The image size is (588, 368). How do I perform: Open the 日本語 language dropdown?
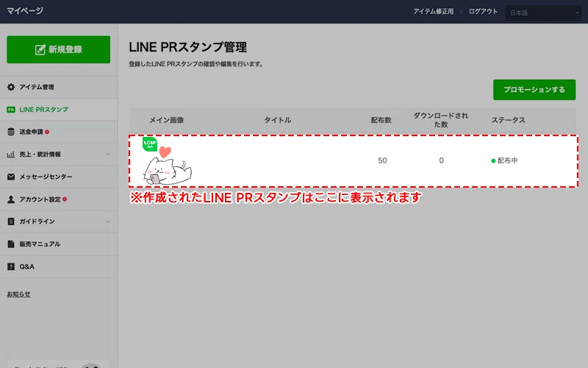[x=542, y=13]
